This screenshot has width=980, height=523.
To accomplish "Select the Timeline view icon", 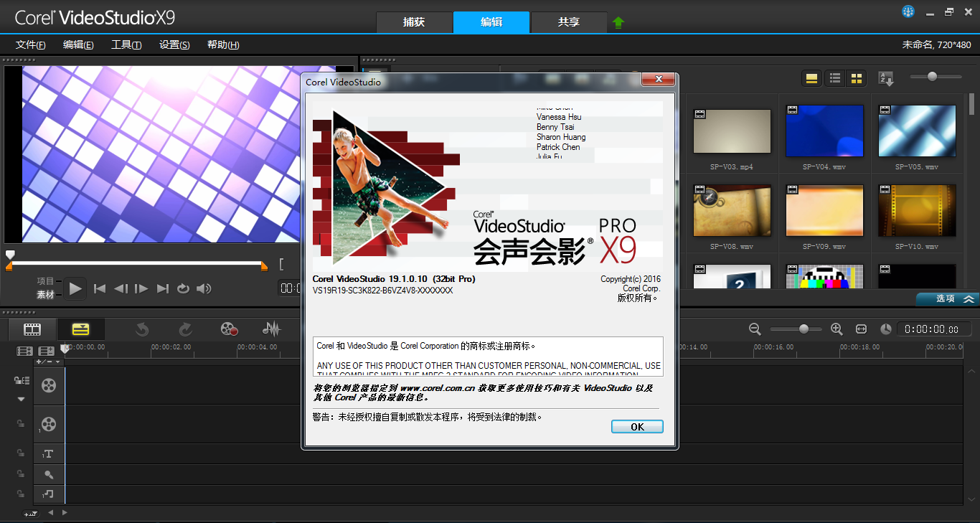I will point(80,329).
